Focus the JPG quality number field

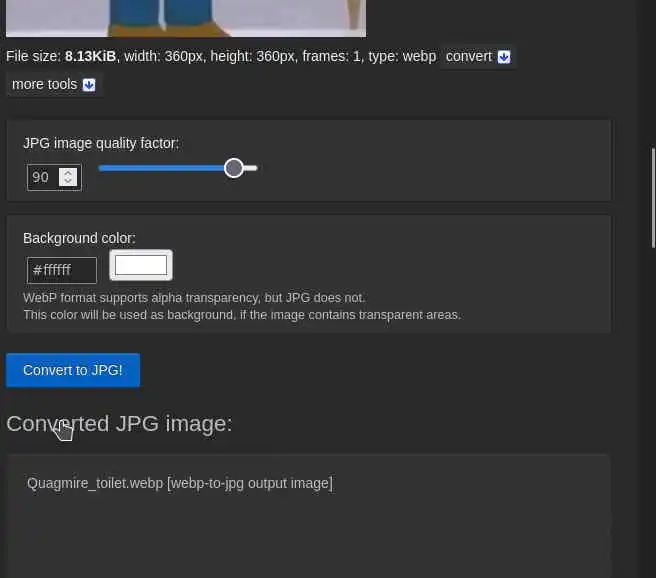pos(54,177)
